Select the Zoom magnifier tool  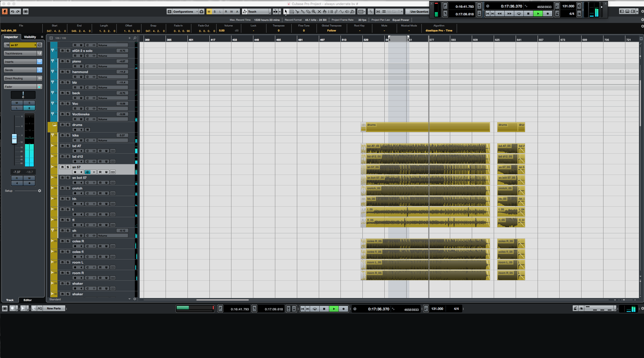314,12
